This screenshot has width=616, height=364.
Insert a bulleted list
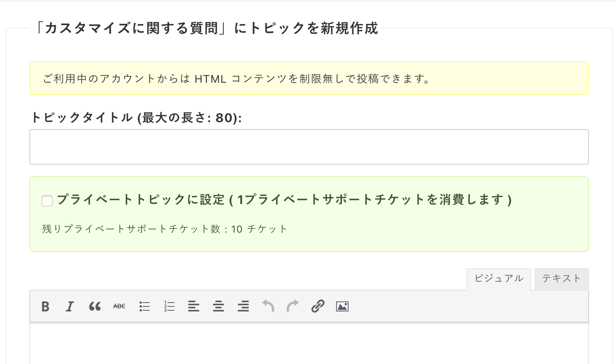144,306
